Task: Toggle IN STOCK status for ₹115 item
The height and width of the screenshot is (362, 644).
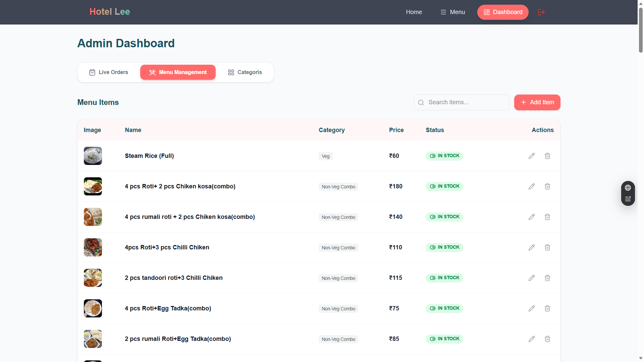Action: tap(444, 278)
